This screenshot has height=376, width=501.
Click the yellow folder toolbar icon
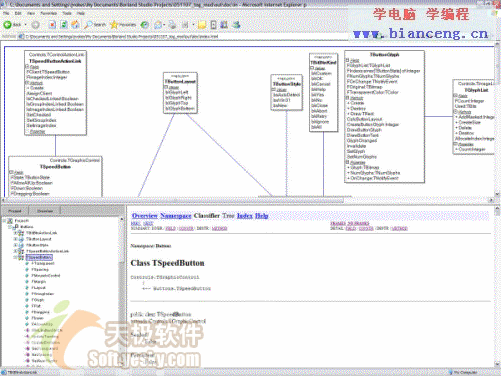click(x=201, y=25)
